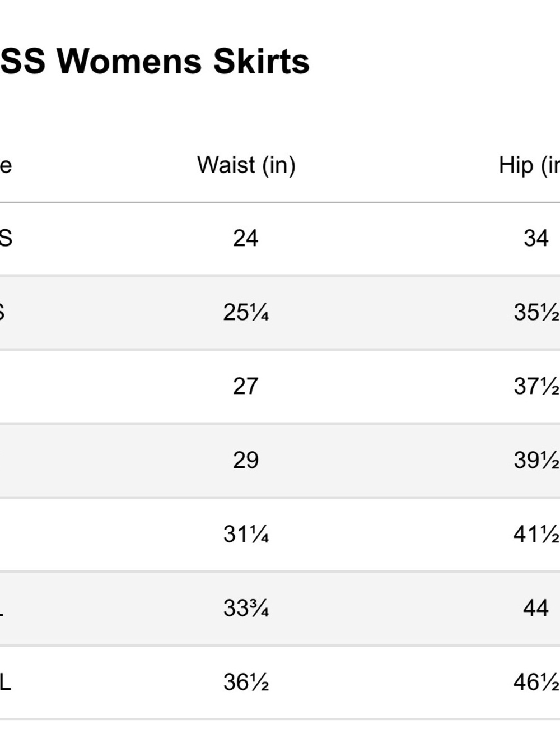Viewport: 560px width, 747px height.
Task: Select the size cell in the 36½ waist row
Action: [x=6, y=682]
